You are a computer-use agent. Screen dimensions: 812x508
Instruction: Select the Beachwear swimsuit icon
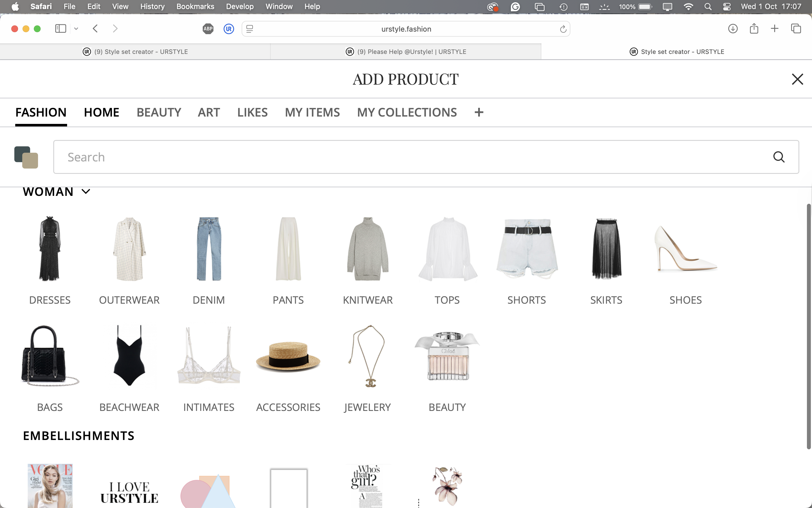click(129, 356)
